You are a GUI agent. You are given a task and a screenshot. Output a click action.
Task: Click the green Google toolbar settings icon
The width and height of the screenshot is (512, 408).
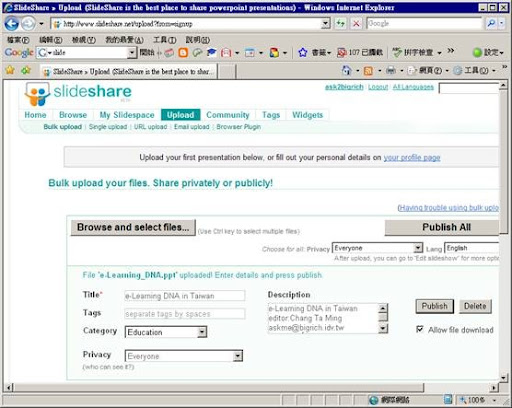pos(477,52)
